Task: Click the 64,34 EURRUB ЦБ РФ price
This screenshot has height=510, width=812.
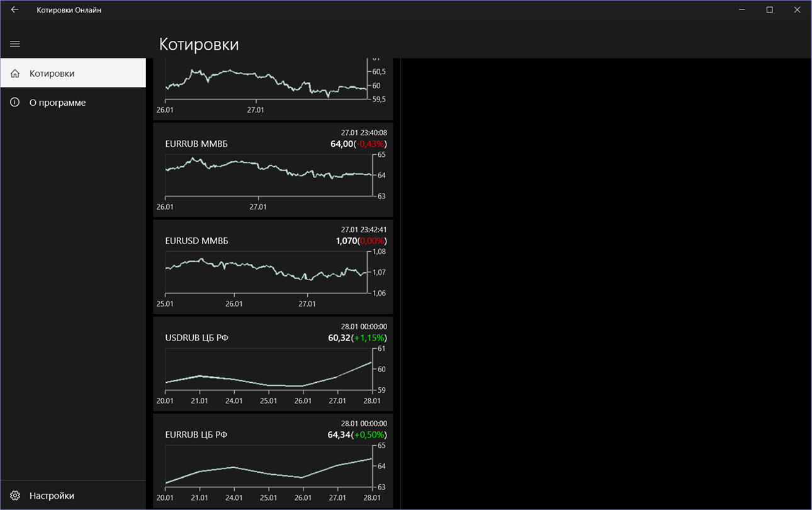Action: (x=339, y=435)
